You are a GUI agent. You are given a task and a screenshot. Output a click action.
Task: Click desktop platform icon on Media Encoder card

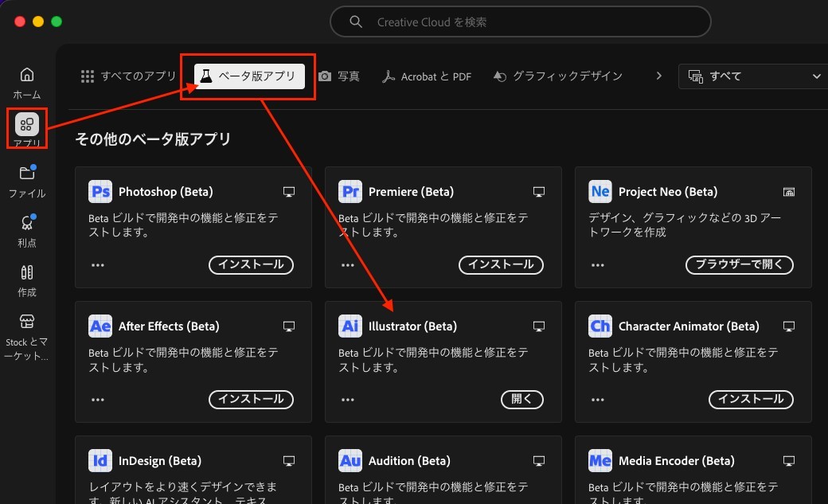pyautogui.click(x=789, y=461)
